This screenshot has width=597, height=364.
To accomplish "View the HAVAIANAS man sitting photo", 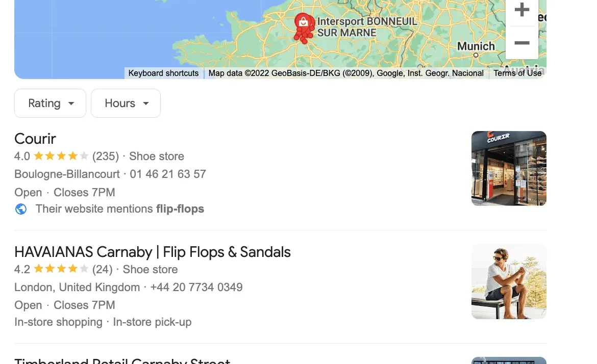I will click(x=509, y=281).
